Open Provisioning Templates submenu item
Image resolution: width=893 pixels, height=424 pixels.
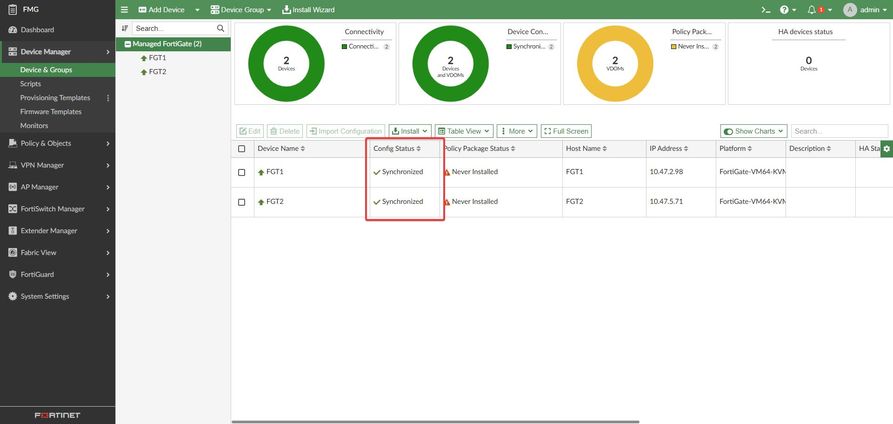click(55, 98)
